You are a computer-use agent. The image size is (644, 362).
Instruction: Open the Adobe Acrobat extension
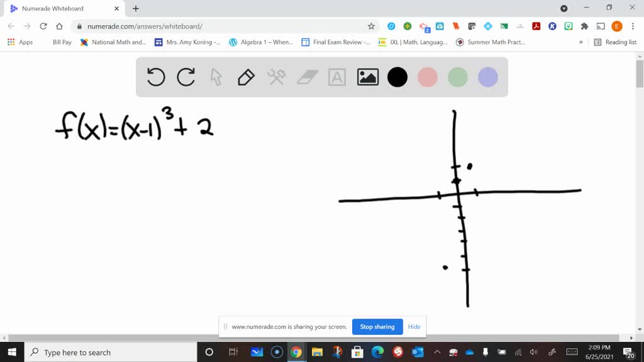(x=536, y=26)
